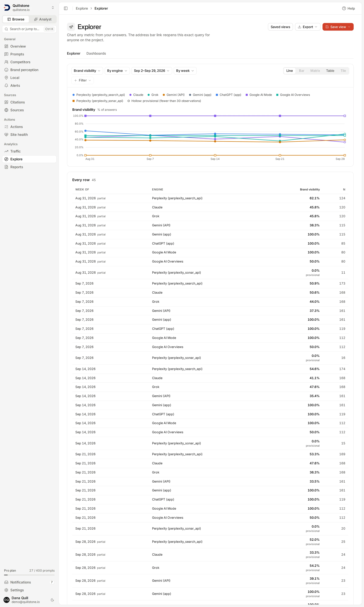Go to Prompts in sidebar
This screenshot has width=364, height=607.
click(x=29, y=54)
